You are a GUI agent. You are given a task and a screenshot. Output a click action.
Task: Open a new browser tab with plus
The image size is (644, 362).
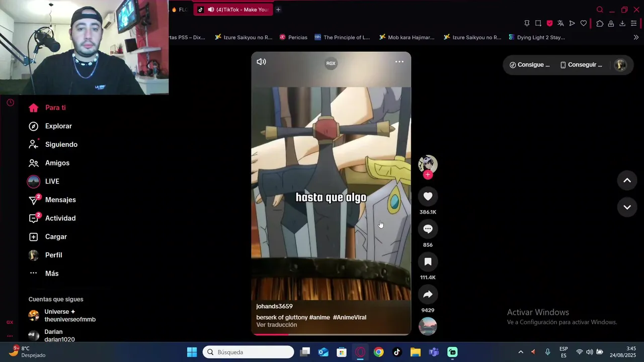(278, 10)
